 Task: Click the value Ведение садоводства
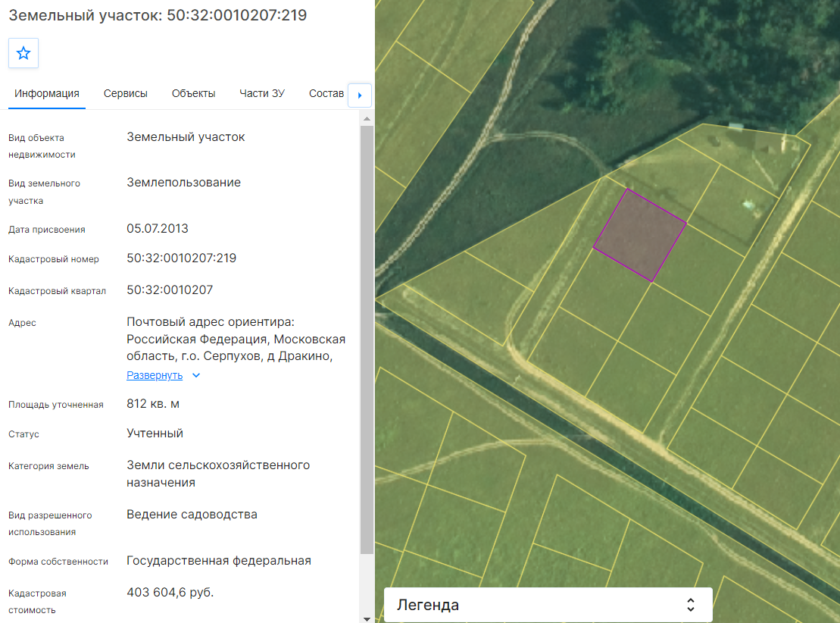click(x=192, y=514)
